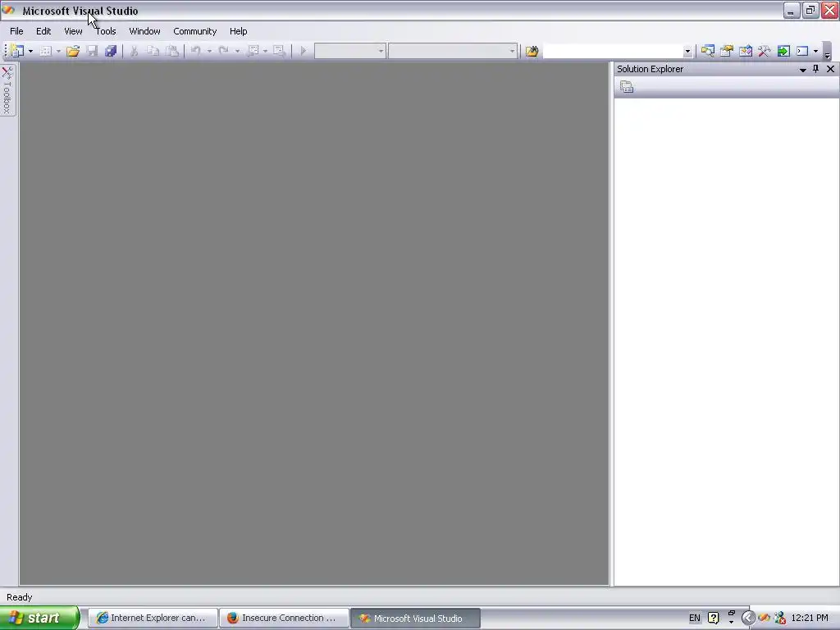Image resolution: width=840 pixels, height=630 pixels.
Task: Expand the Redo history dropdown arrow
Action: tap(237, 52)
